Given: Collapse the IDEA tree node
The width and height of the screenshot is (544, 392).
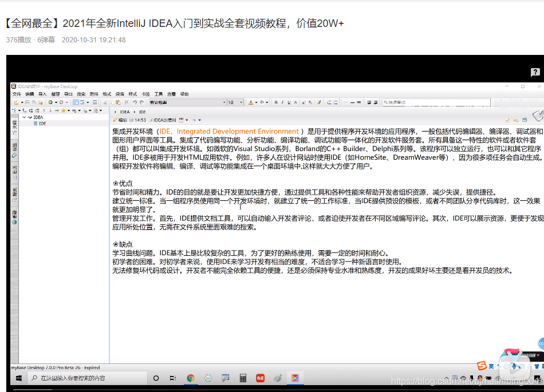Looking at the screenshot, I should (24, 117).
